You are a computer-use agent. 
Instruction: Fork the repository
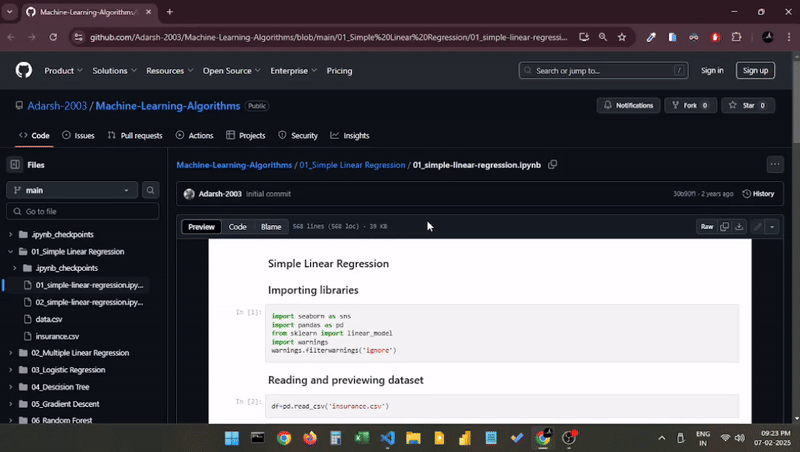(690, 105)
